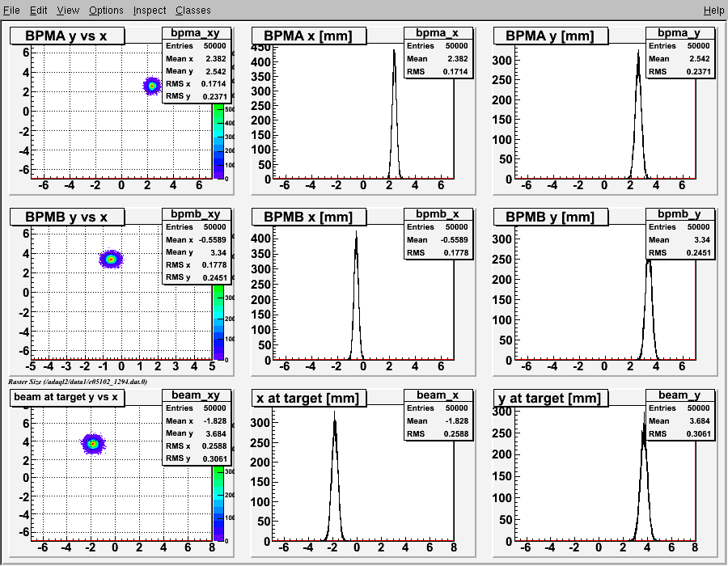728x566 pixels.
Task: Select the 'BPMB y vs x' plot title
Action: [x=67, y=217]
